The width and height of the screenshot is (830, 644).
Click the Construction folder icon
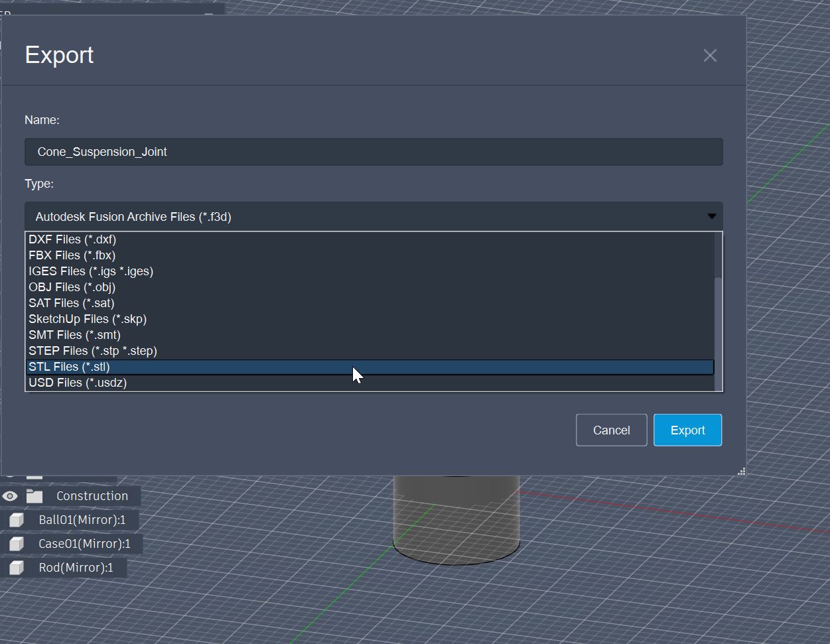pyautogui.click(x=35, y=496)
